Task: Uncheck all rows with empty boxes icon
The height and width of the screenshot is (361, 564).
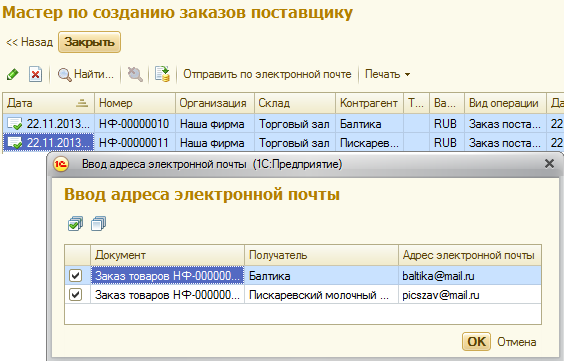Action: point(99,224)
